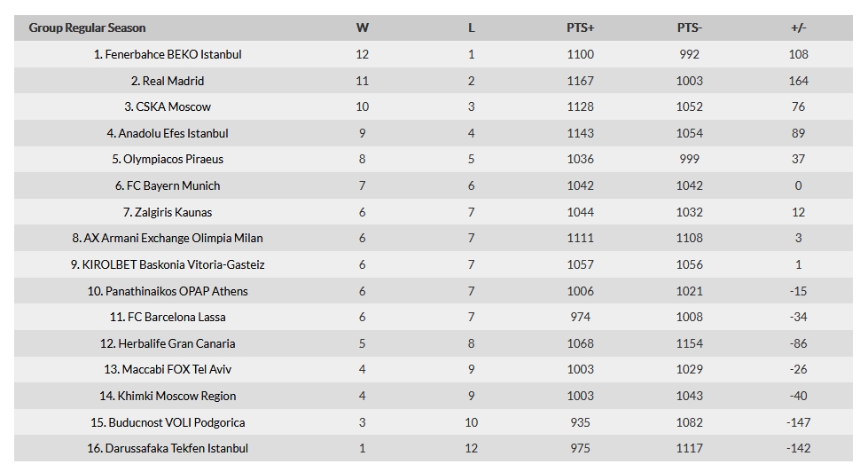Open Darussafaka Tekfen Istanbul team row

tap(434, 448)
